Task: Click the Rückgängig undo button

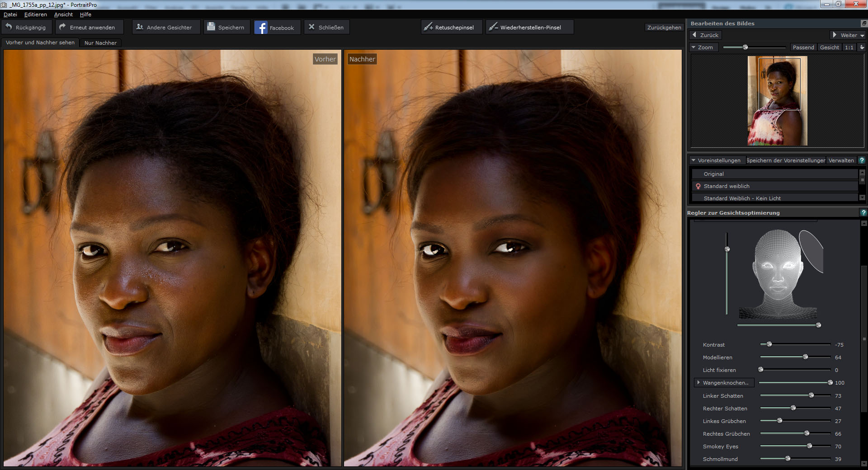Action: click(26, 27)
